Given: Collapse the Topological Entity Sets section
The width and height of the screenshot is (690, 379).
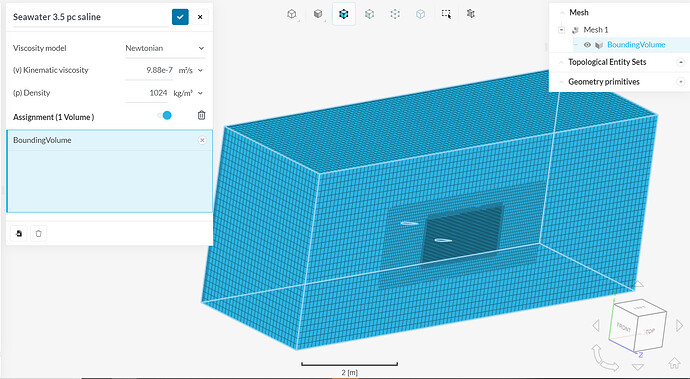Looking at the screenshot, I should pyautogui.click(x=561, y=62).
